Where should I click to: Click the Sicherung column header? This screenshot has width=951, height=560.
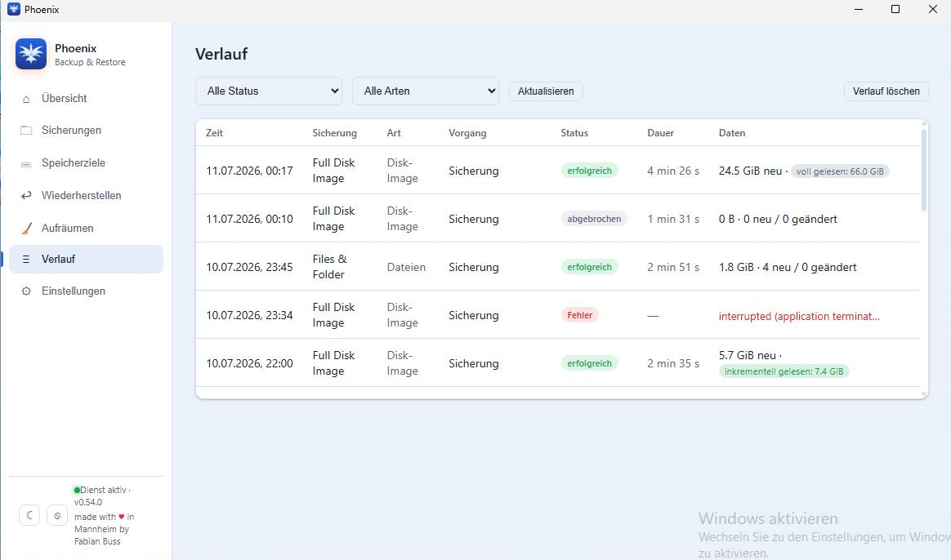[x=335, y=133]
